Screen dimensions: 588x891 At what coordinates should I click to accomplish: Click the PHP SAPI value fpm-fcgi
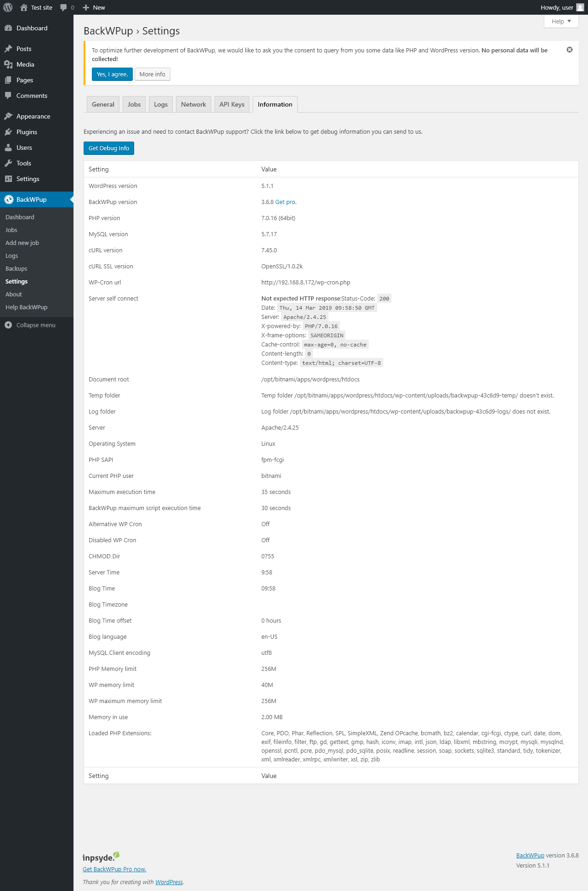coord(273,460)
